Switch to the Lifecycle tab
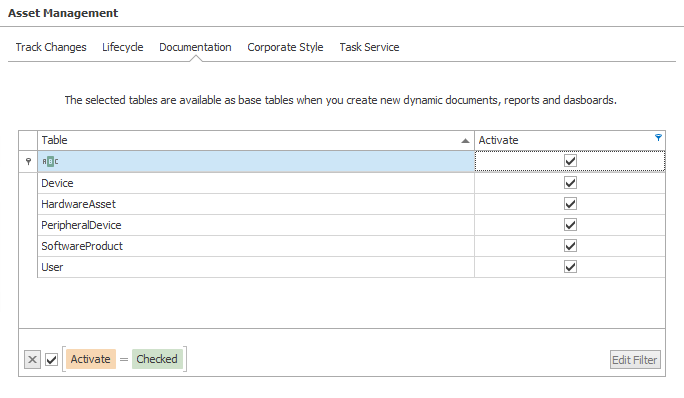 (x=123, y=47)
